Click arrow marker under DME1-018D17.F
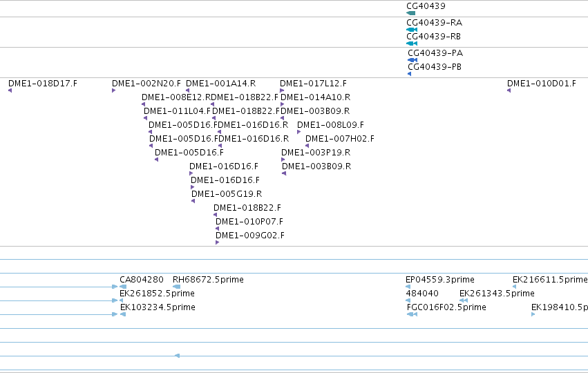This screenshot has height=373, width=588. coord(10,90)
